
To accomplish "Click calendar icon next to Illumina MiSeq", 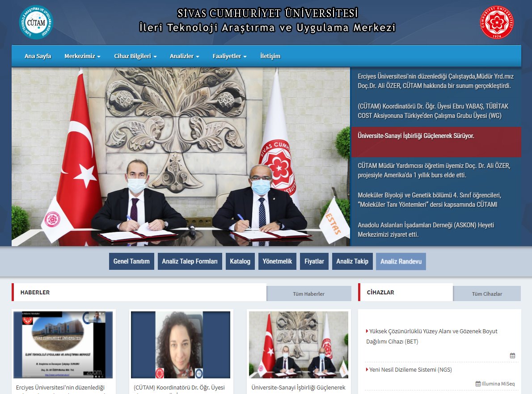I will [x=478, y=384].
